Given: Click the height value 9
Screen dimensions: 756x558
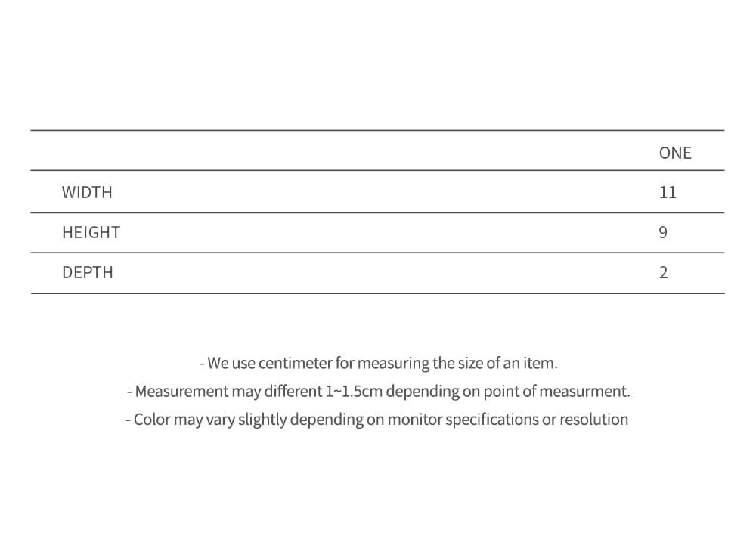Looking at the screenshot, I should 663,232.
